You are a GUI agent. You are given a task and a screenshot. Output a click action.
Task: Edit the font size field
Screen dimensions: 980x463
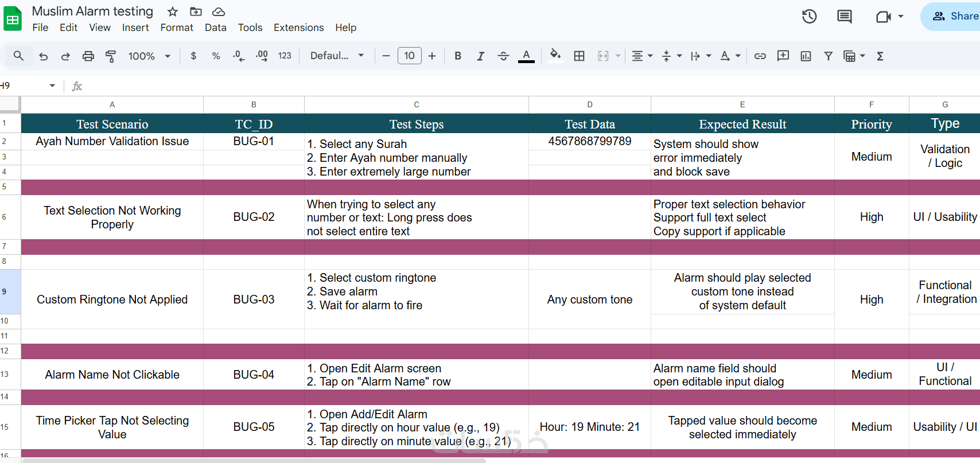tap(409, 56)
